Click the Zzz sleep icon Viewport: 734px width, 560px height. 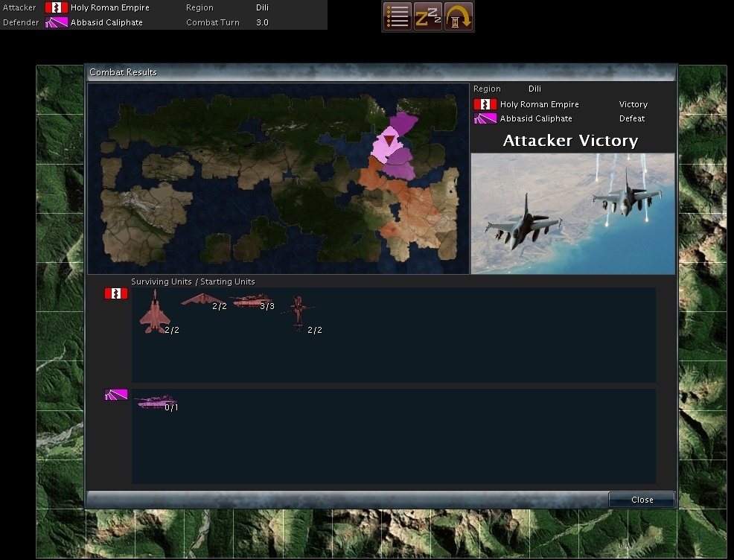point(428,15)
